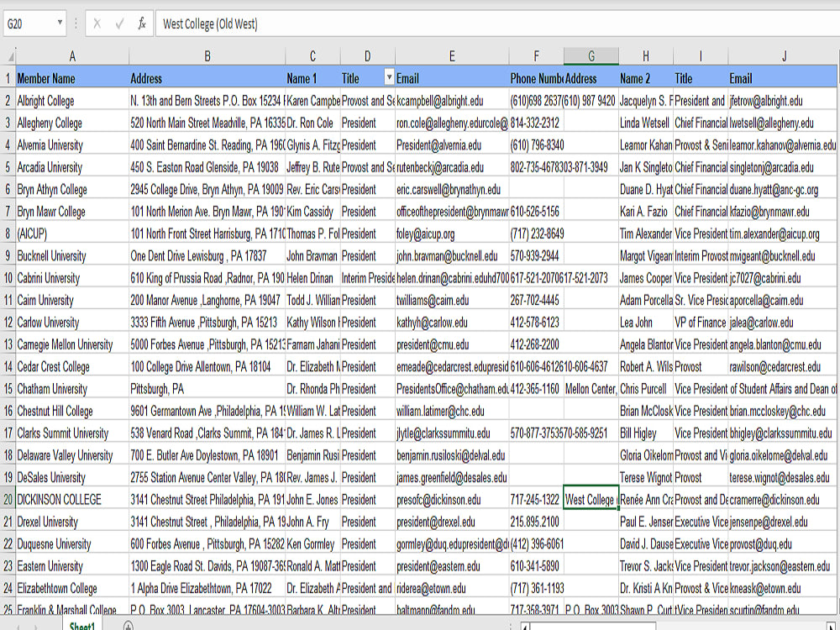
Task: Select cell Carnegie Mellon University
Action: click(72, 344)
